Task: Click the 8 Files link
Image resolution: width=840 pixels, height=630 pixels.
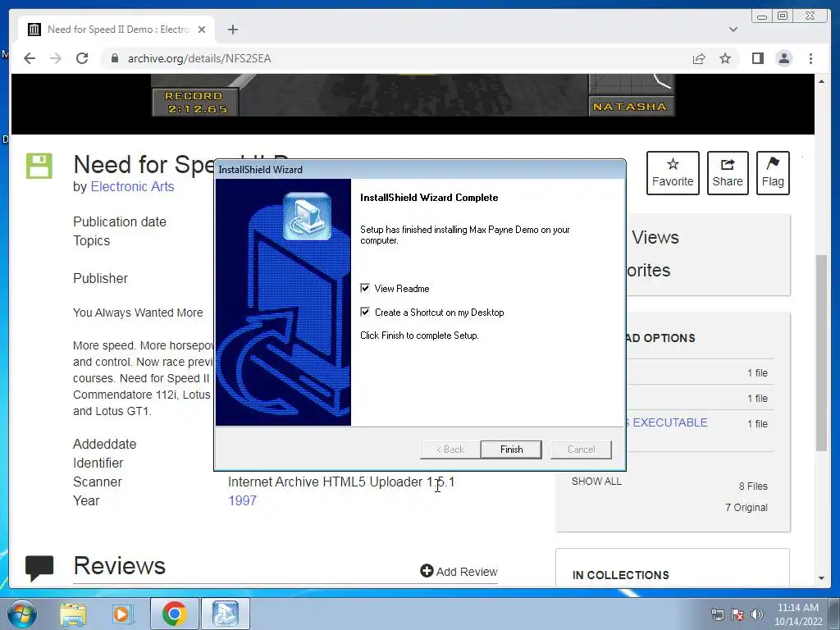Action: click(x=753, y=486)
